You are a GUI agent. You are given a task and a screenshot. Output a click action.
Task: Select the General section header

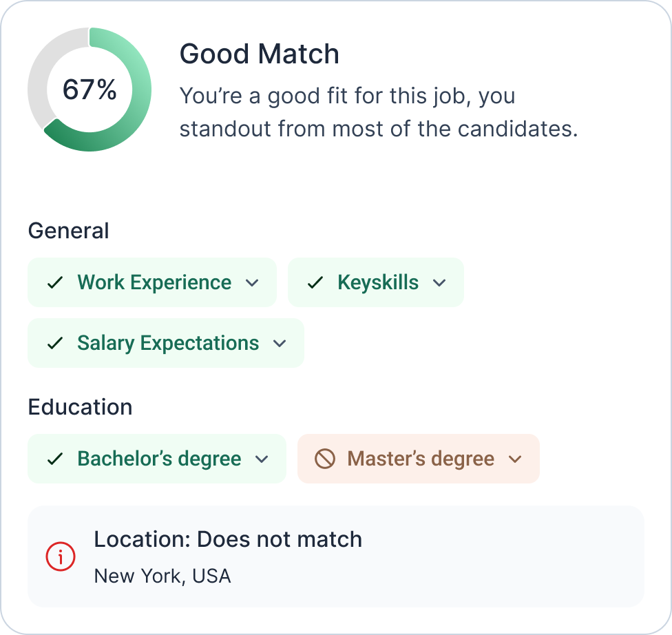tap(68, 231)
